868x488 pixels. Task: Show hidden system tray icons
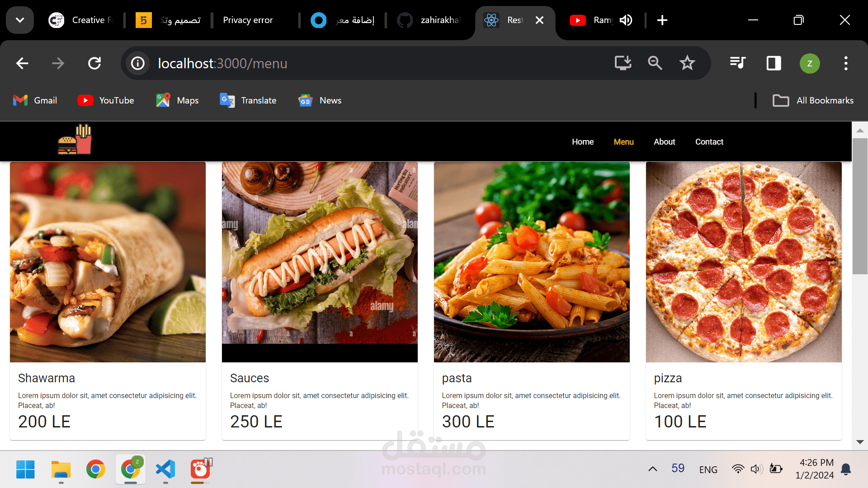[652, 469]
